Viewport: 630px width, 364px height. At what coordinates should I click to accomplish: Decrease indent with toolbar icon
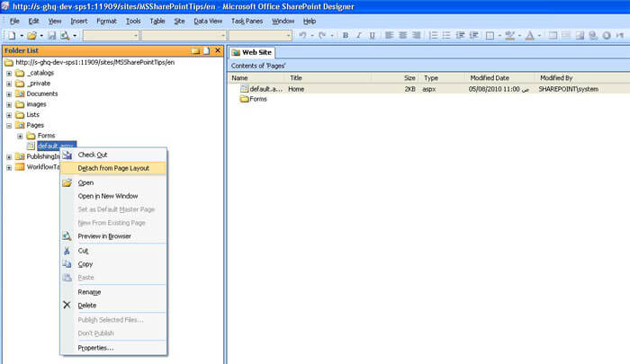tap(461, 35)
